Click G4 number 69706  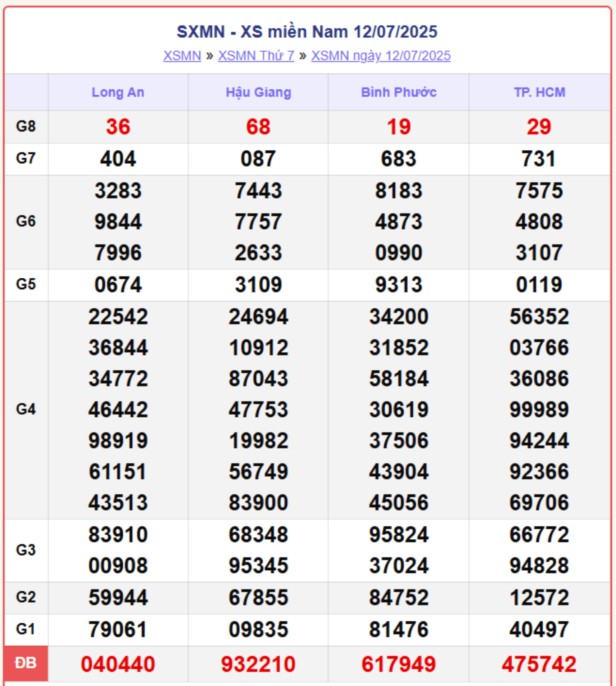click(539, 502)
